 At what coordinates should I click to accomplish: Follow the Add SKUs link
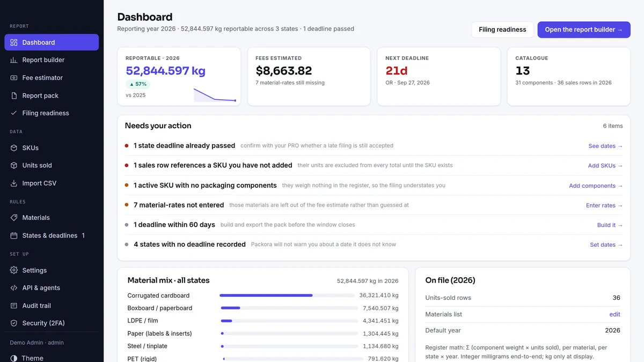pyautogui.click(x=605, y=166)
